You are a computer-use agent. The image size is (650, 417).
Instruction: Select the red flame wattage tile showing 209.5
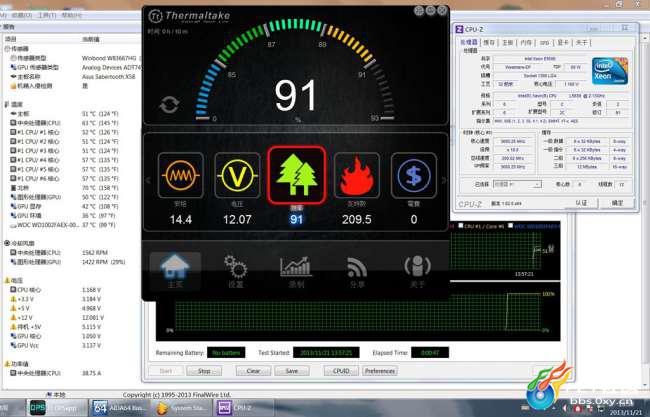point(357,175)
